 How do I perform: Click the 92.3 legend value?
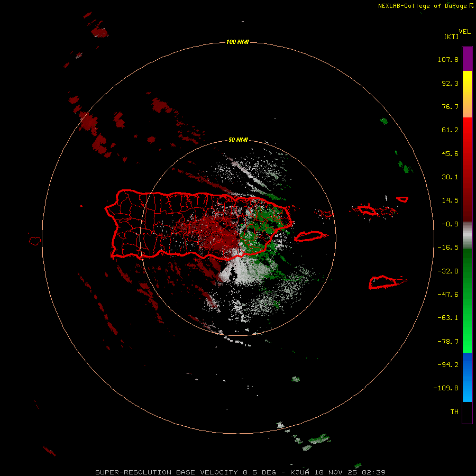coord(450,83)
